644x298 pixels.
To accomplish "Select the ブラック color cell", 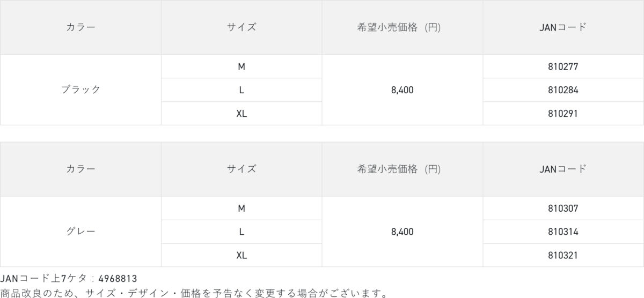I will pyautogui.click(x=80, y=90).
